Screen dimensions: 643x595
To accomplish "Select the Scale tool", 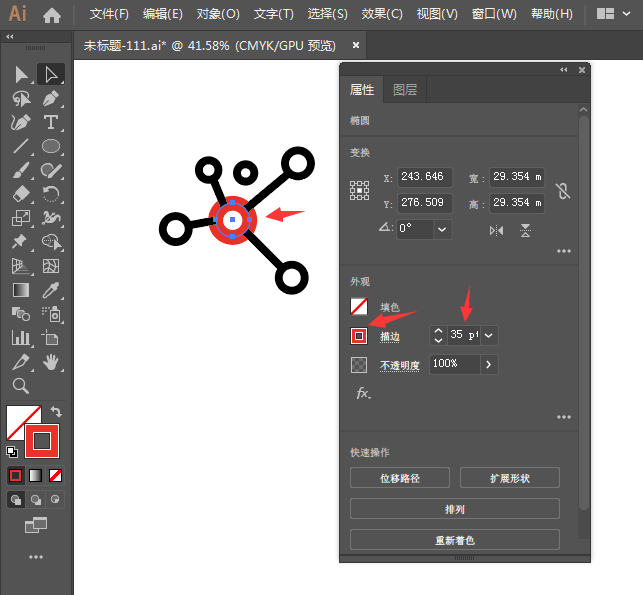I will (21, 218).
